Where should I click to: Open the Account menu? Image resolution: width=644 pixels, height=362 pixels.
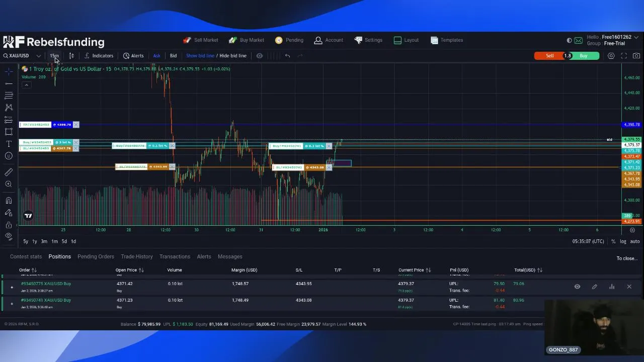pos(329,40)
